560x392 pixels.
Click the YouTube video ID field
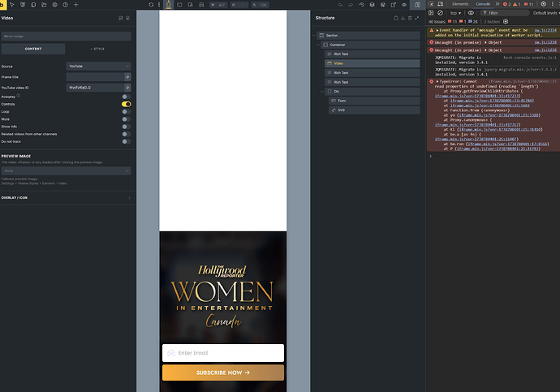tap(95, 88)
